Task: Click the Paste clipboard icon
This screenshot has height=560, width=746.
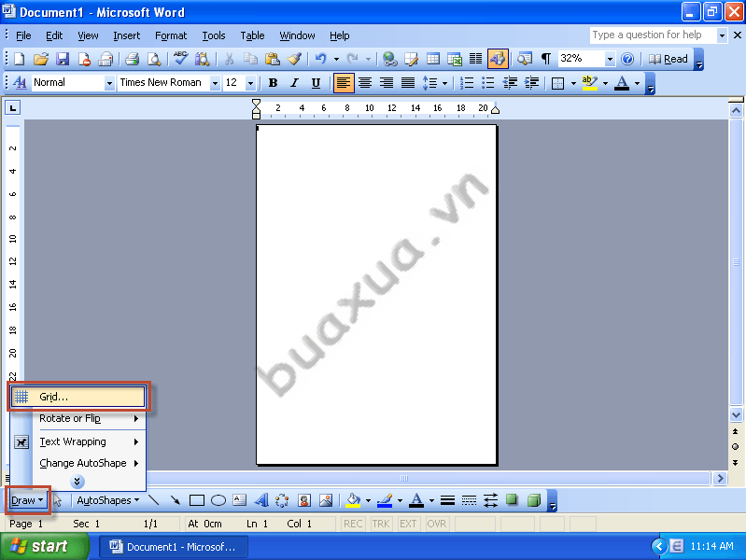Action: tap(272, 59)
